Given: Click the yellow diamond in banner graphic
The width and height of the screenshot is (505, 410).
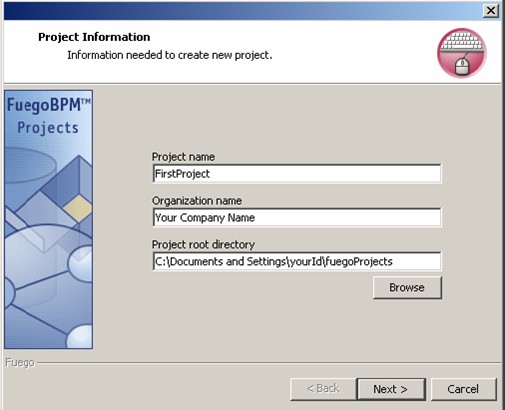Looking at the screenshot, I should [78, 209].
